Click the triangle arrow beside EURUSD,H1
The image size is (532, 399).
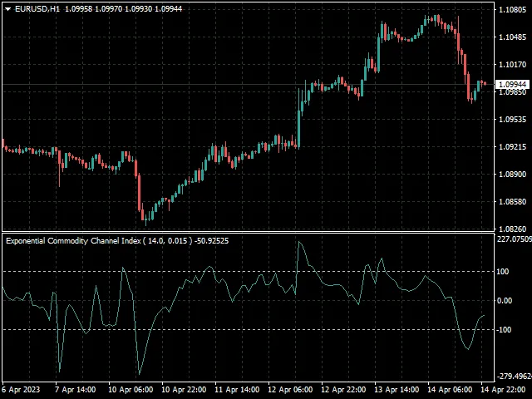7,8
